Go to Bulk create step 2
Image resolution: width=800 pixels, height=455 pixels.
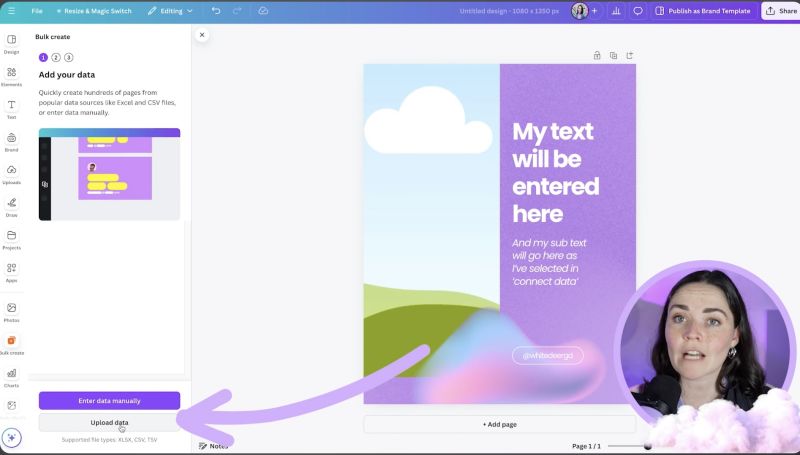click(56, 58)
